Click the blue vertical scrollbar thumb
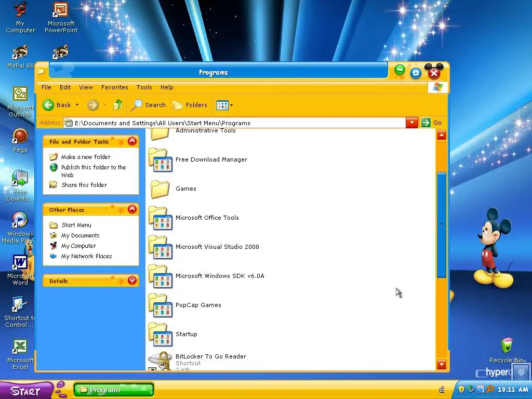Viewport: 532px width, 399px height. coord(442,225)
